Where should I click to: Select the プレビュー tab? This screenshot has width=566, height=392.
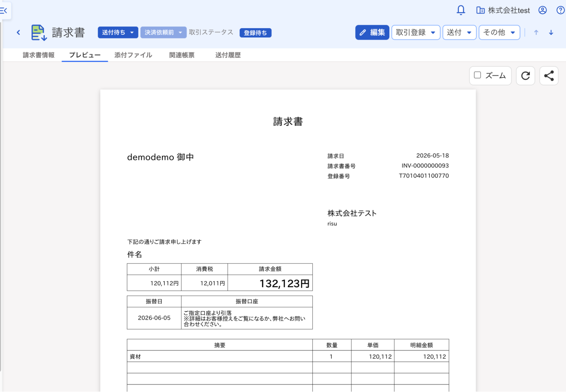point(85,55)
